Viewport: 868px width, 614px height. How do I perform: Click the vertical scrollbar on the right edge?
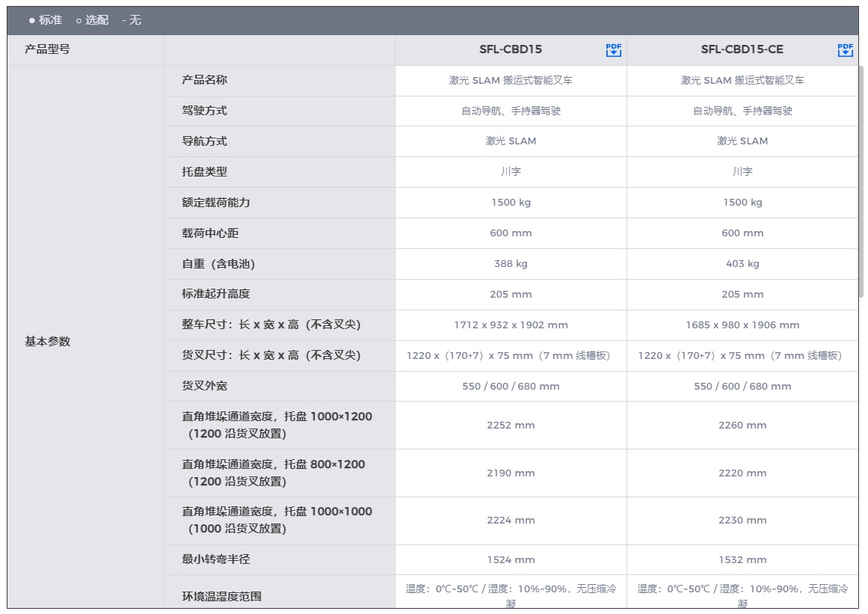tap(861, 179)
